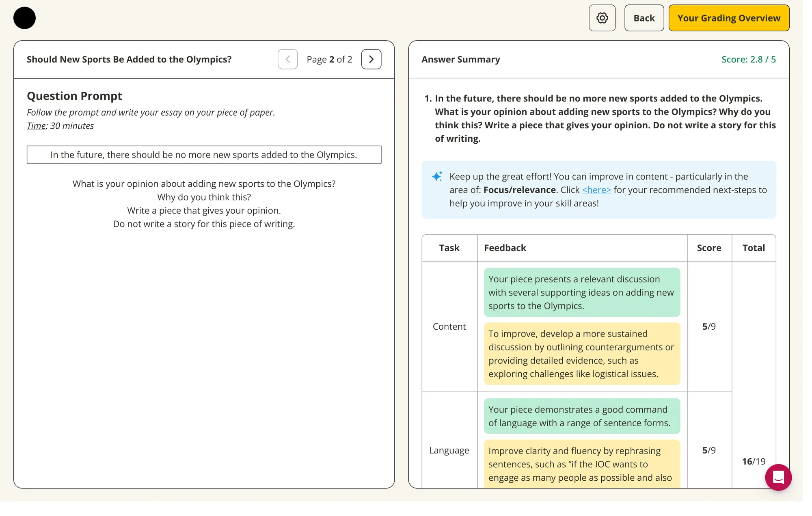Click the Content task cell
This screenshot has width=812, height=516.
tap(449, 326)
